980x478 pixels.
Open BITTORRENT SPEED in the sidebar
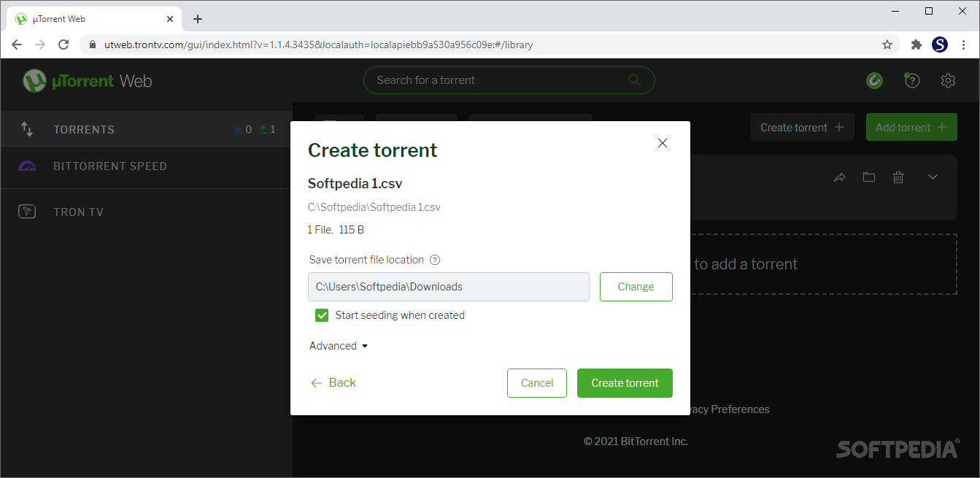pyautogui.click(x=146, y=166)
